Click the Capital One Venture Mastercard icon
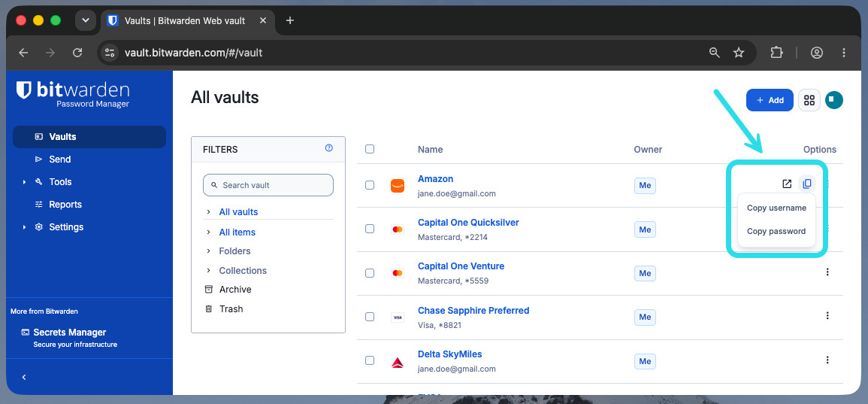 tap(397, 273)
